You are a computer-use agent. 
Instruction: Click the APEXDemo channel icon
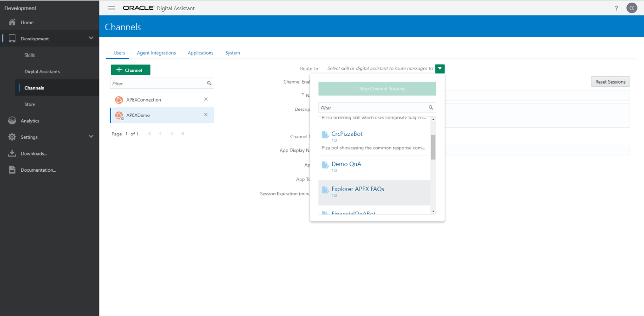(x=119, y=115)
